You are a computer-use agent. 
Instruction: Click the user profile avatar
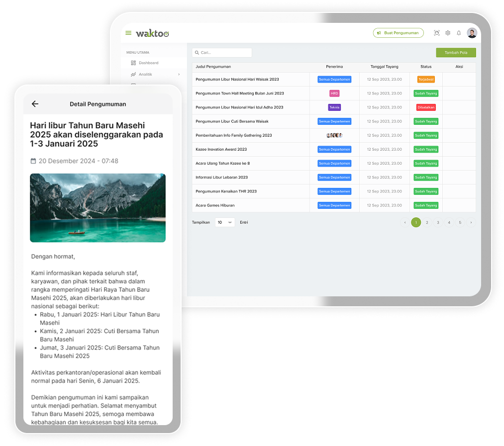coord(472,33)
